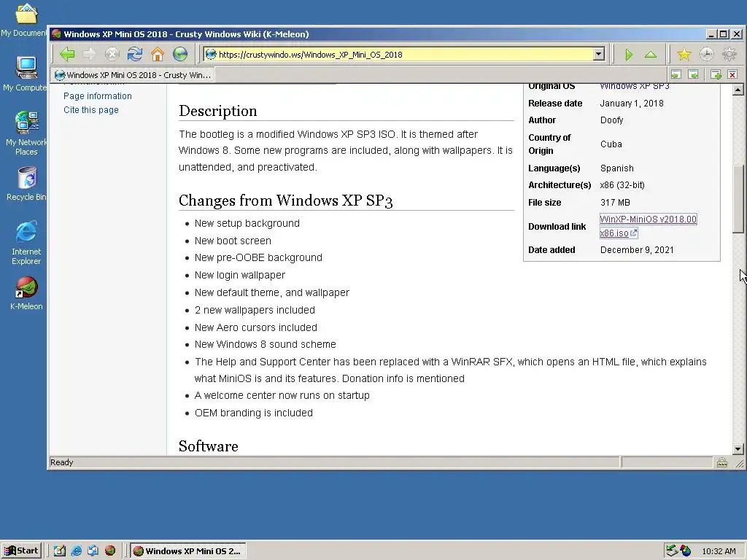Open the Start menu
Screen dimensions: 747x560
(21, 551)
